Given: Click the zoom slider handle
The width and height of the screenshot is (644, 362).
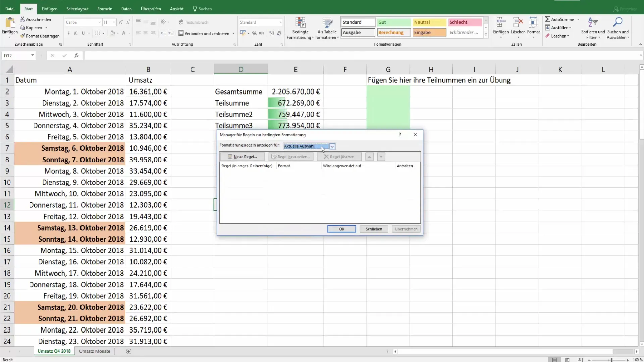Looking at the screenshot, I should (611, 360).
